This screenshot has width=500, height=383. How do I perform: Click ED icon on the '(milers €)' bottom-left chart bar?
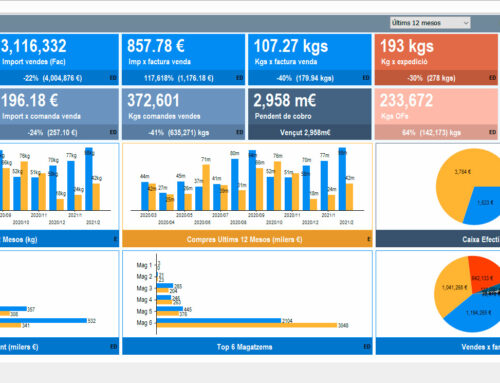point(113,346)
